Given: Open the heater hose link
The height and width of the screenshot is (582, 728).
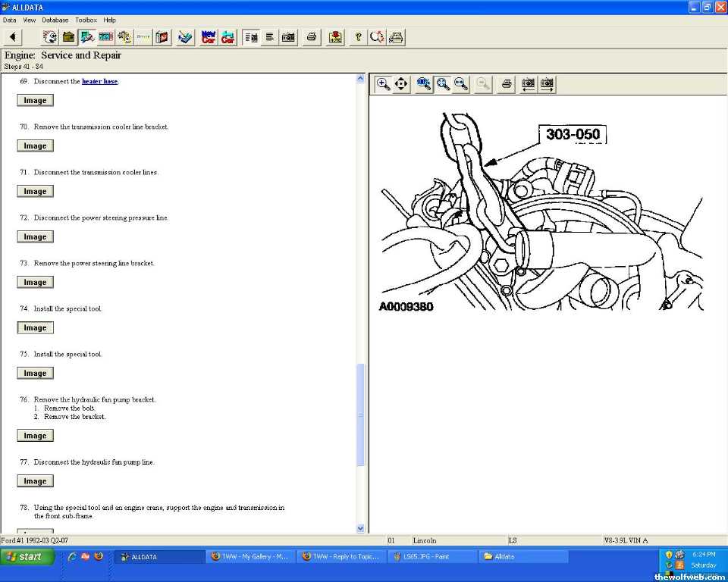Looking at the screenshot, I should (99, 81).
